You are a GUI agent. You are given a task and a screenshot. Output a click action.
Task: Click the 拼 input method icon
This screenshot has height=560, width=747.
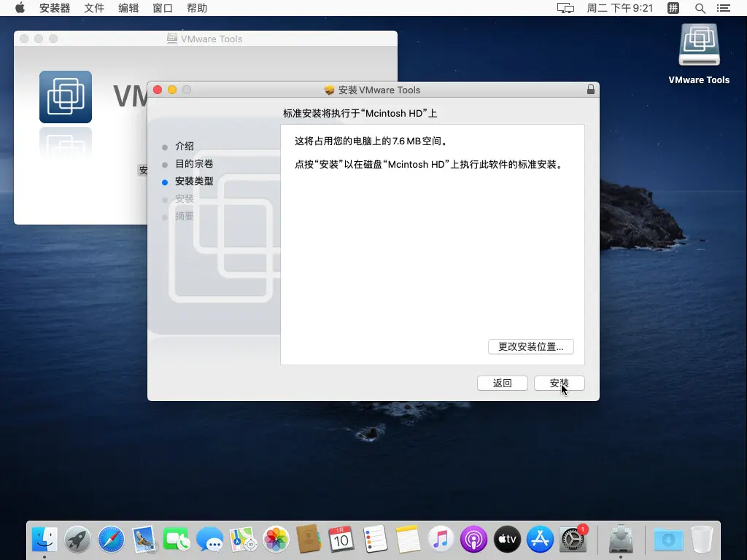point(673,8)
